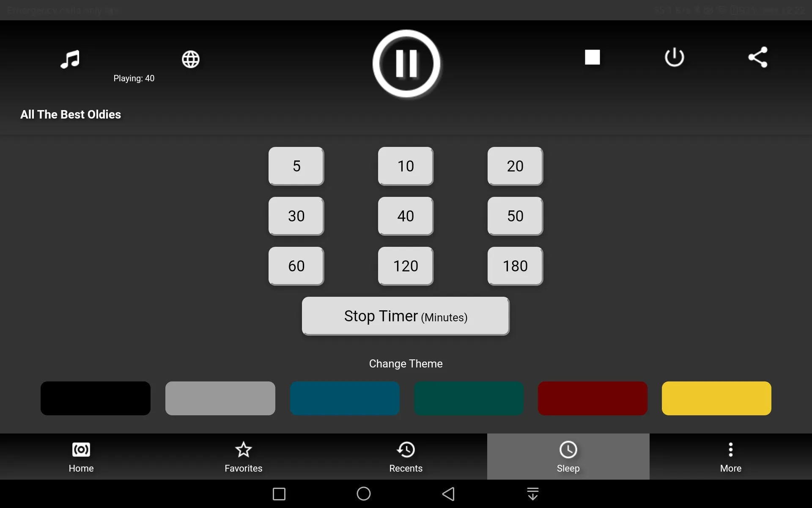812x508 pixels.
Task: Set sleep timer to 60 minutes
Action: click(x=296, y=266)
